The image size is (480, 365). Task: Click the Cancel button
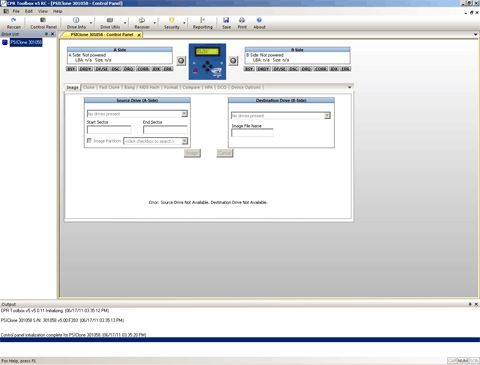tap(225, 153)
